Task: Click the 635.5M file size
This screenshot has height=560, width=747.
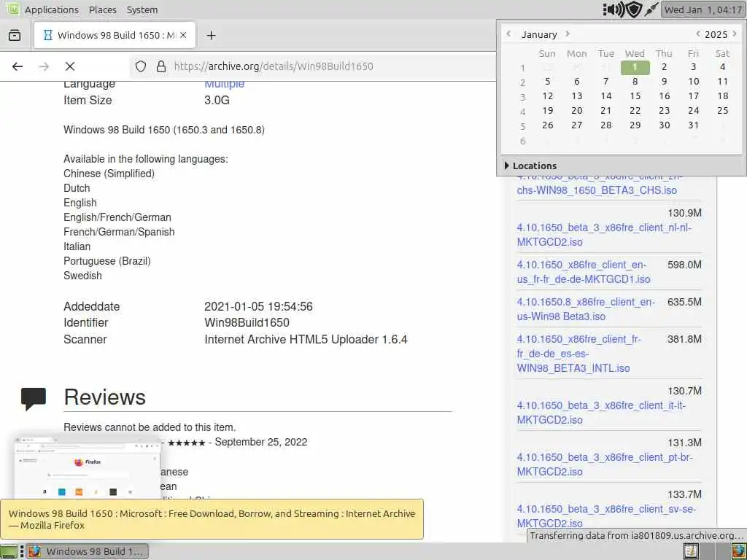Action: 684,302
